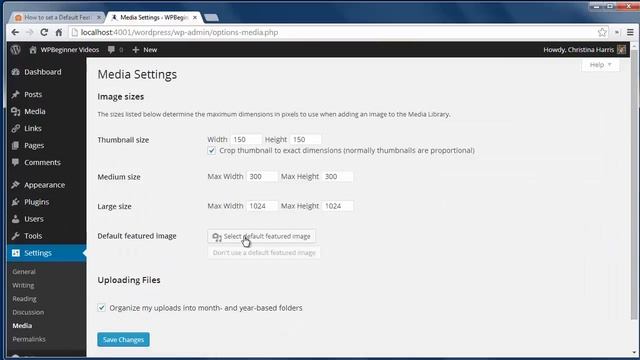The height and width of the screenshot is (360, 640).
Task: Reload the page with refresh icon
Action: (x=44, y=32)
